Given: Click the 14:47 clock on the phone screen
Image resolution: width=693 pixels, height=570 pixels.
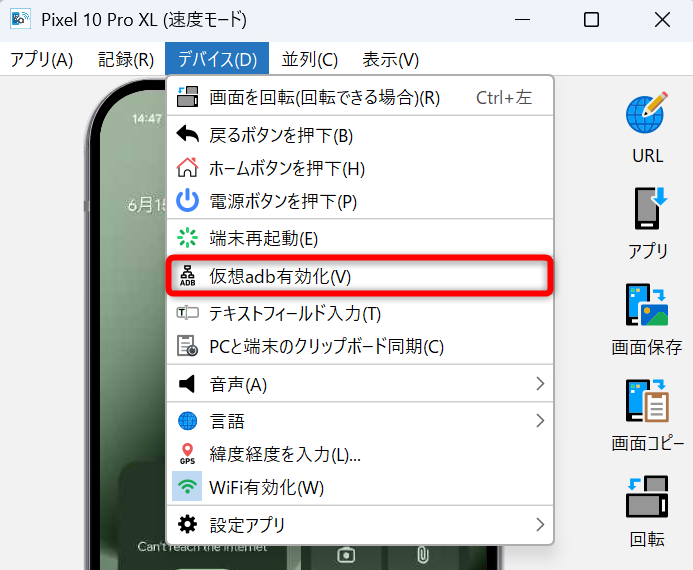Looking at the screenshot, I should [147, 118].
